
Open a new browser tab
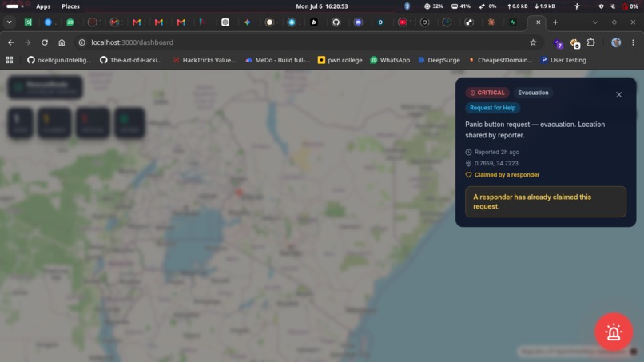[x=555, y=22]
